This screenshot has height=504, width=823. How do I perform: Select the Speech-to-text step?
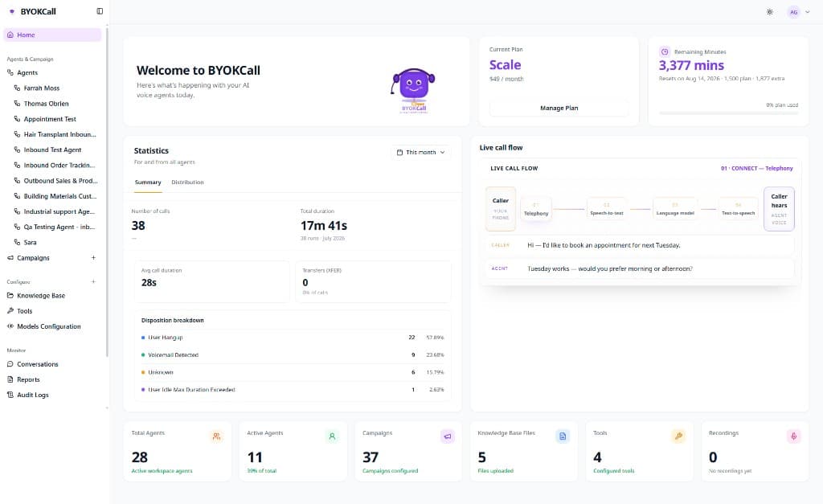click(x=607, y=209)
